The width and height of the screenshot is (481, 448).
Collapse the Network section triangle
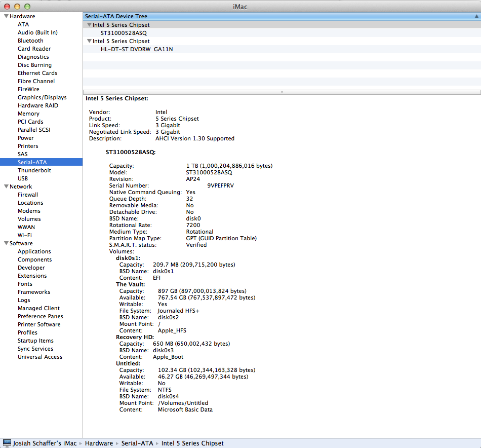[x=6, y=186]
